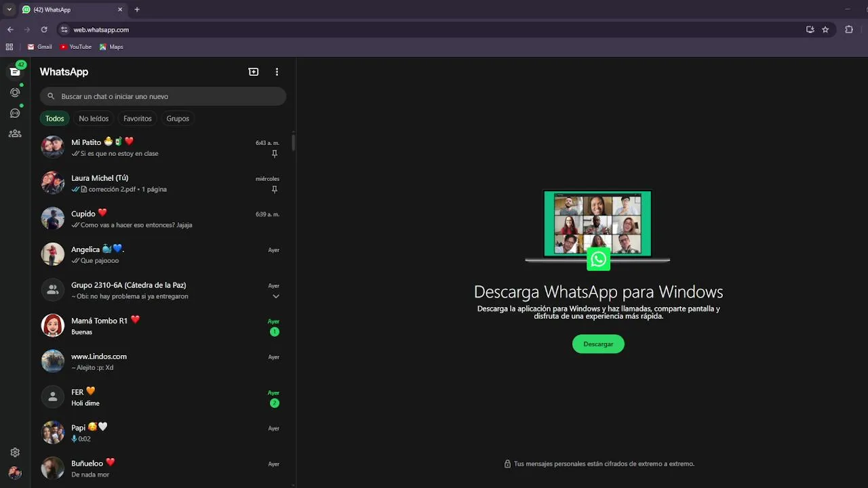This screenshot has width=868, height=488.
Task: Open the Communities icon in sidebar
Action: click(x=15, y=134)
